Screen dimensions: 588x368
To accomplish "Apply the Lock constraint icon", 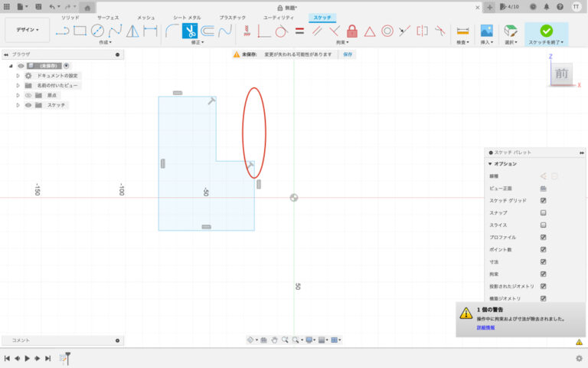I will tap(352, 31).
